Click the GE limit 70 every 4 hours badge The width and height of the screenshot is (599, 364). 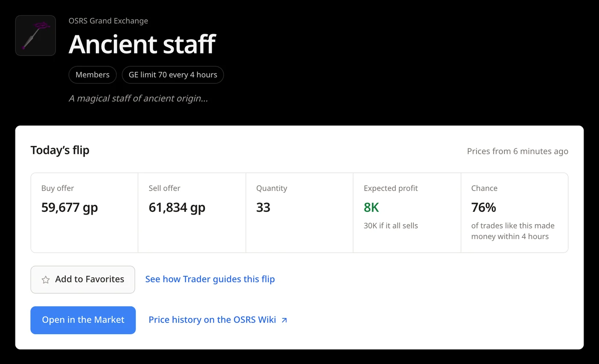pos(173,75)
